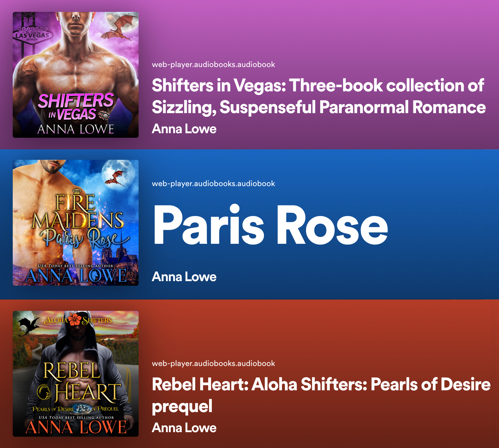Click the audiobook label above Rebel Heart title
The height and width of the screenshot is (448, 499).
pos(213,363)
